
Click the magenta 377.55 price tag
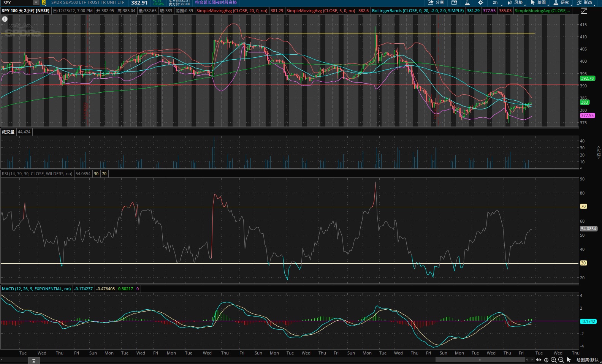point(587,116)
